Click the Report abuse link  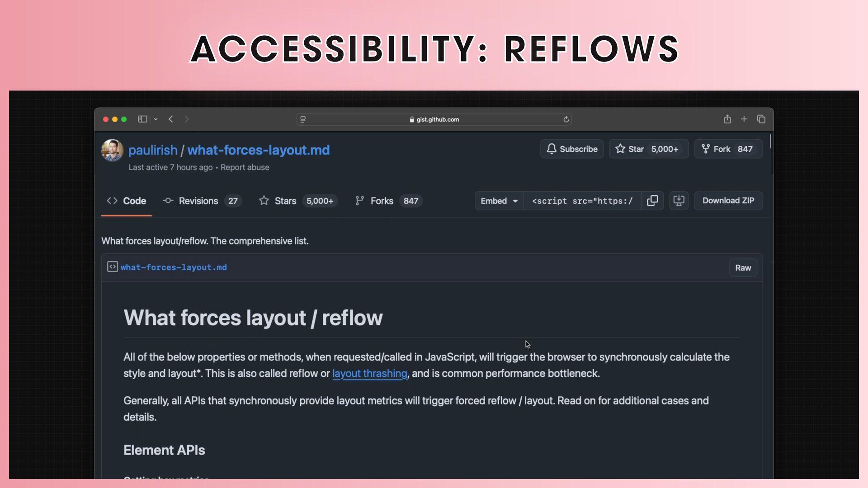point(245,168)
